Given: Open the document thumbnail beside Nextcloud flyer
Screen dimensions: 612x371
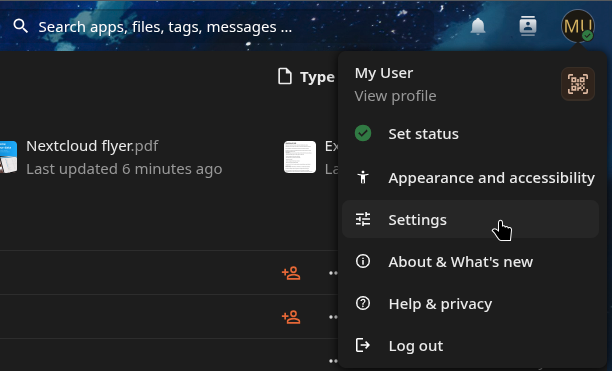Looking at the screenshot, I should coord(300,157).
